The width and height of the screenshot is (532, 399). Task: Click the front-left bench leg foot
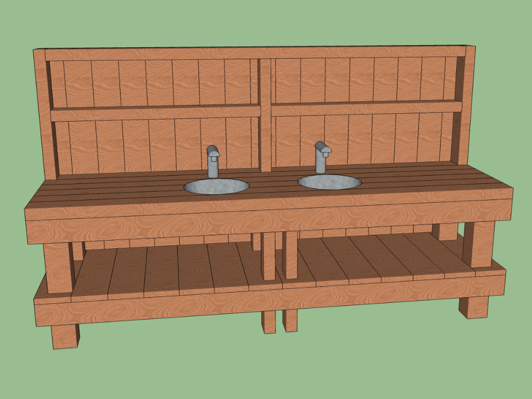[x=65, y=336]
